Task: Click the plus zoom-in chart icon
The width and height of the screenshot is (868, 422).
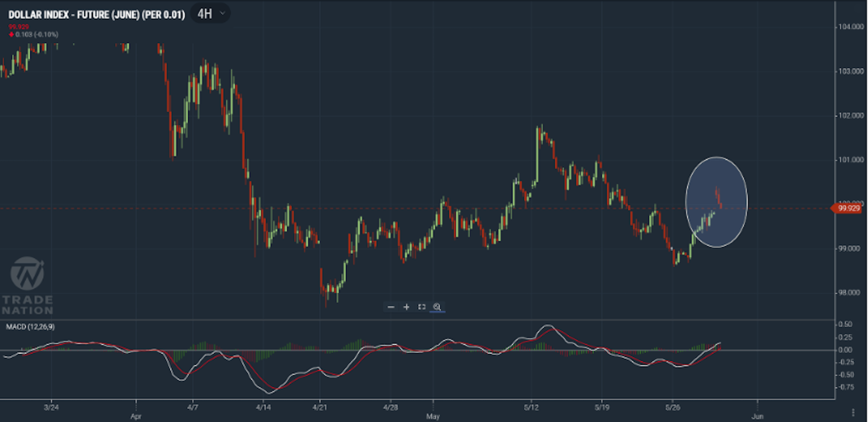Action: 406,307
